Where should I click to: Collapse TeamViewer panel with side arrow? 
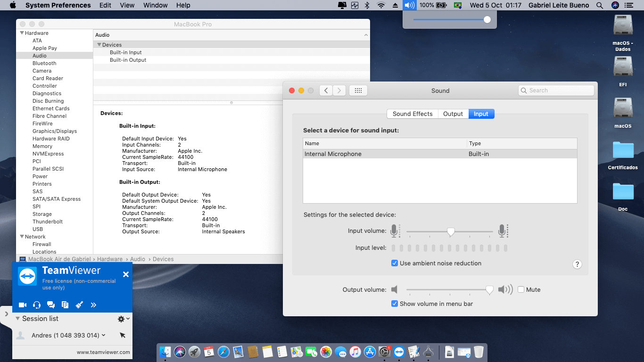(x=6, y=314)
